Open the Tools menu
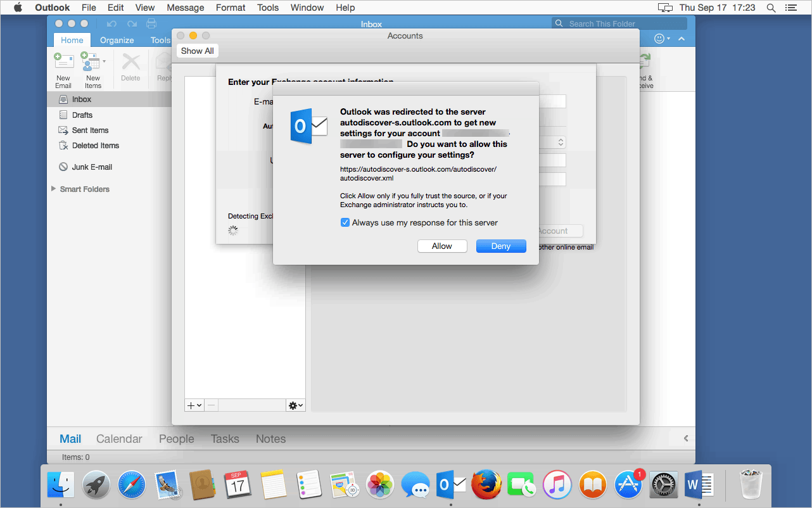 pos(268,8)
